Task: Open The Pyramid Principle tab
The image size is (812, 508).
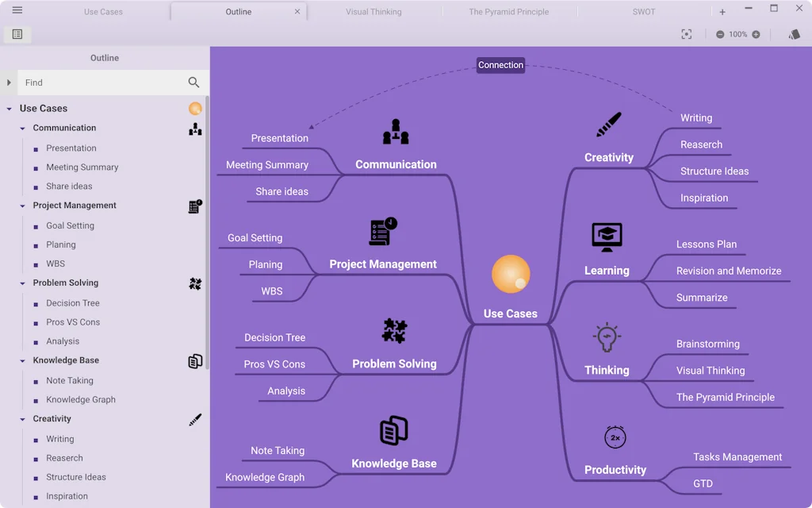Action: tap(510, 11)
